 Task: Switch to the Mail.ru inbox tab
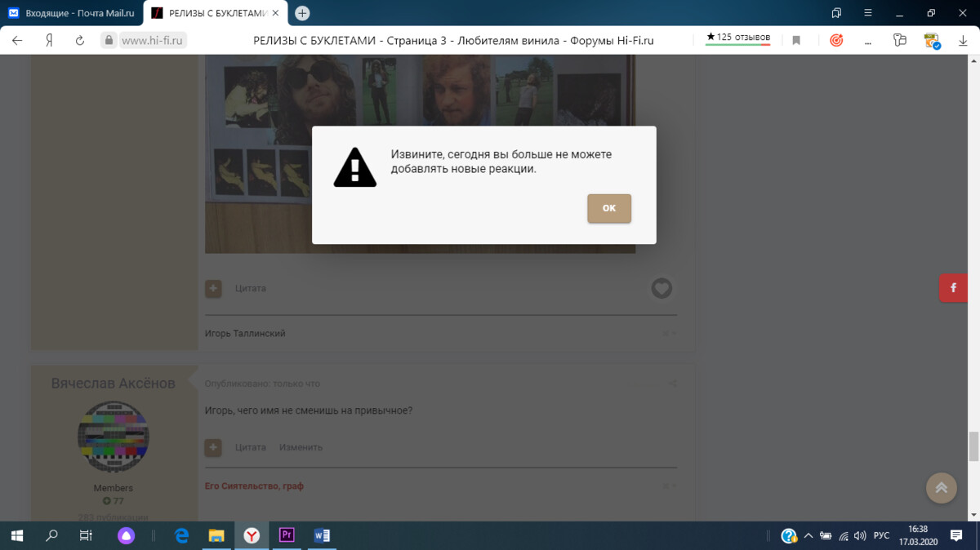click(x=72, y=13)
